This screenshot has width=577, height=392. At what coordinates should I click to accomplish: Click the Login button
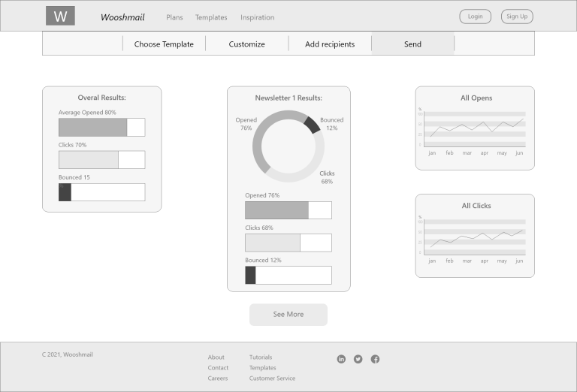point(475,17)
